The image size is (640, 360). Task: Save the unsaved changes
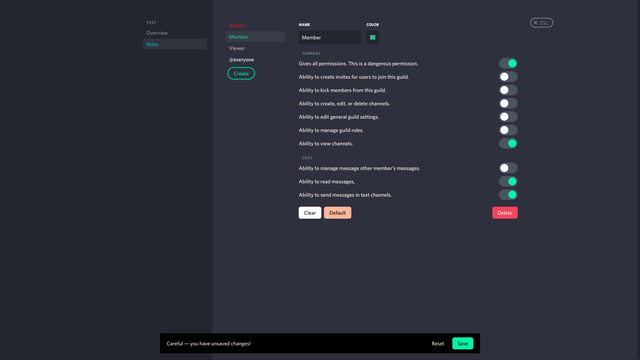(x=462, y=344)
